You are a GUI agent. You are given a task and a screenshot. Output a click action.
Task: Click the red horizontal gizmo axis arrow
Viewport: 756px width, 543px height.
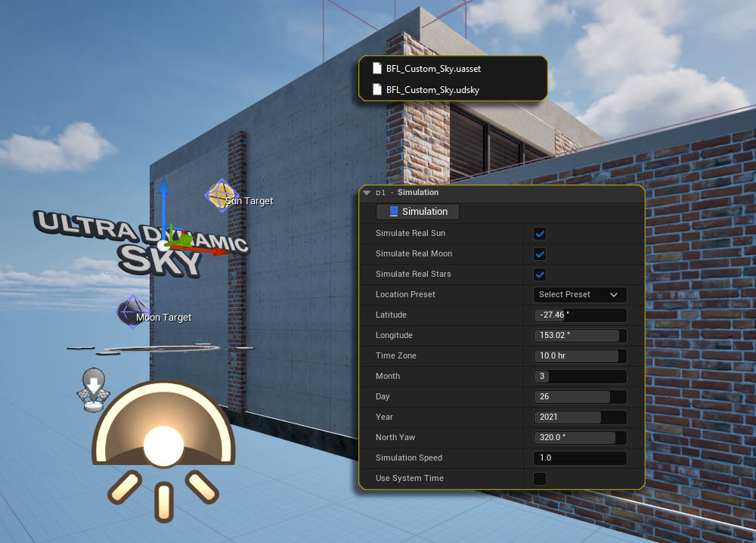[200, 249]
